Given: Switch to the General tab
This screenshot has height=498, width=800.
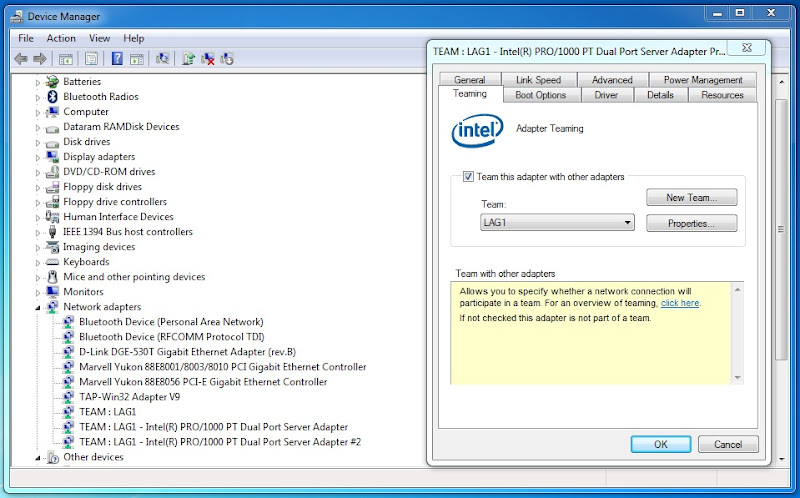Looking at the screenshot, I should click(x=469, y=80).
